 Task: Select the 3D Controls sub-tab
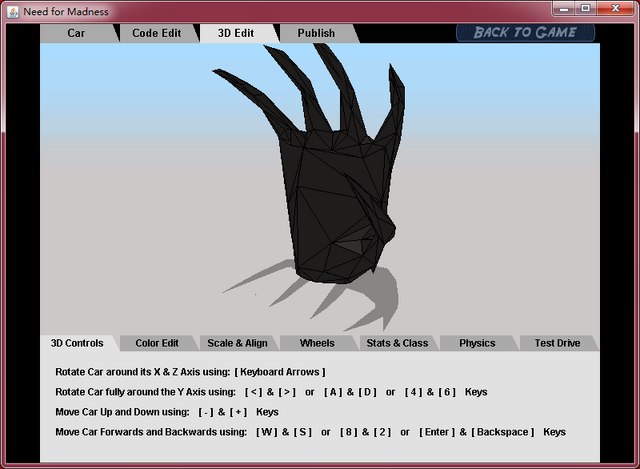coord(77,343)
